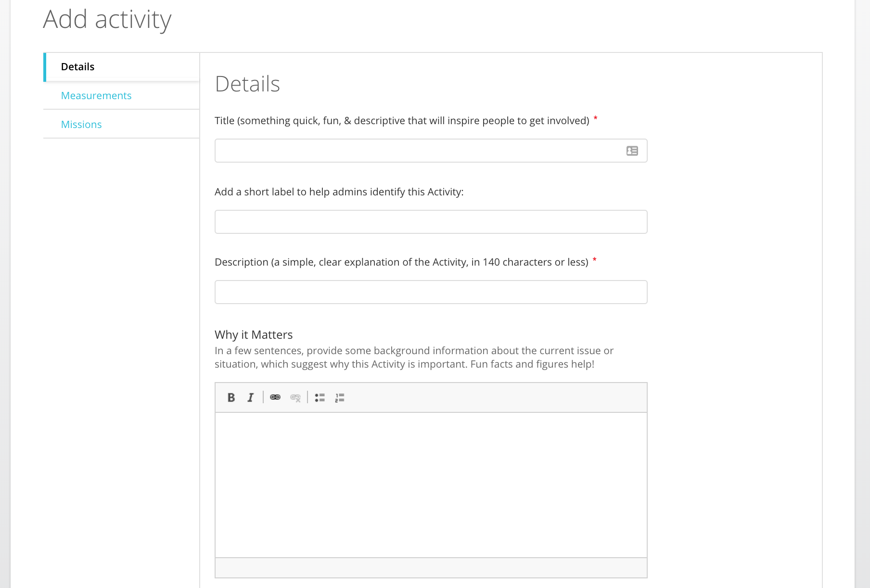Click the 'Details' section heading in form
The height and width of the screenshot is (588, 870).
(247, 84)
